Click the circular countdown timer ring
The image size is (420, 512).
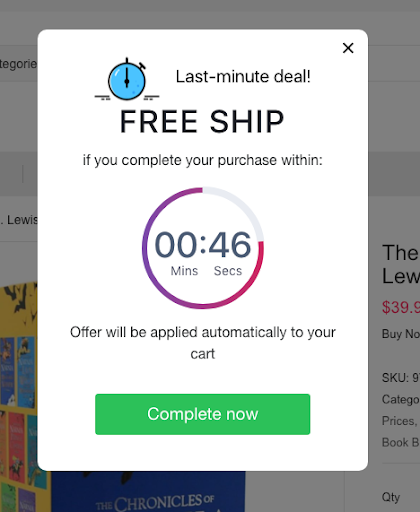pyautogui.click(x=203, y=248)
